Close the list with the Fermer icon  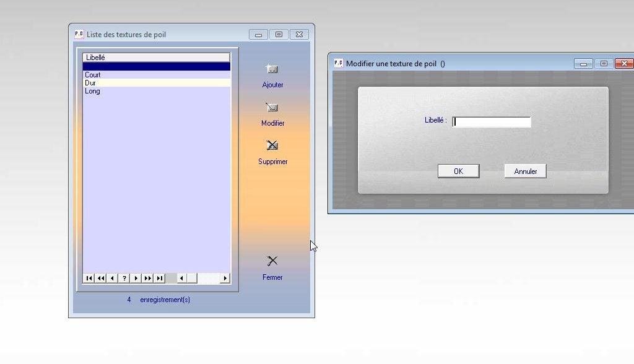pos(272,261)
